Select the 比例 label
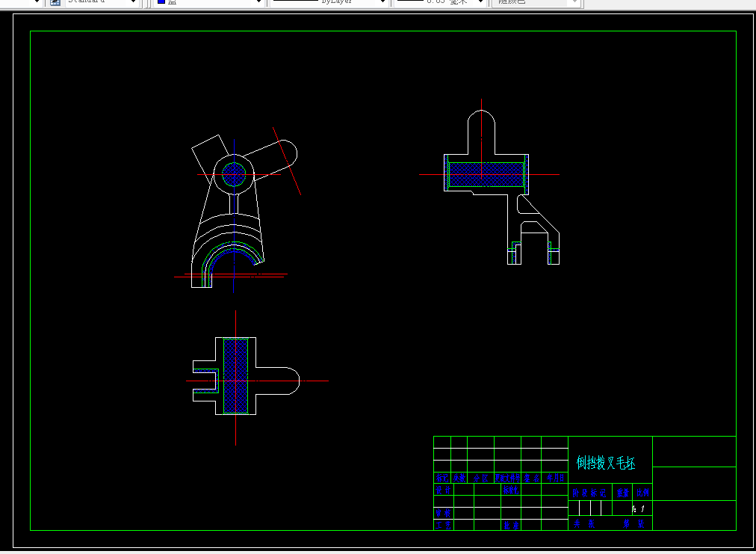756x554 pixels. [x=642, y=493]
